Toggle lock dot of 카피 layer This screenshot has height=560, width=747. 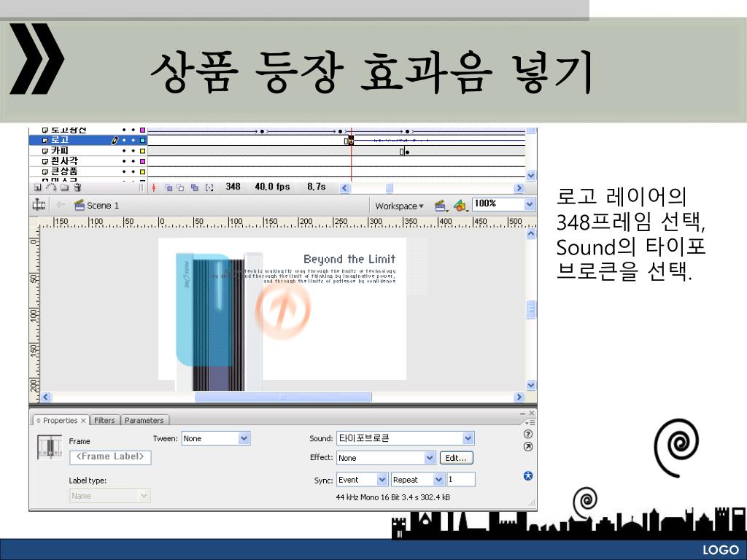[x=133, y=151]
